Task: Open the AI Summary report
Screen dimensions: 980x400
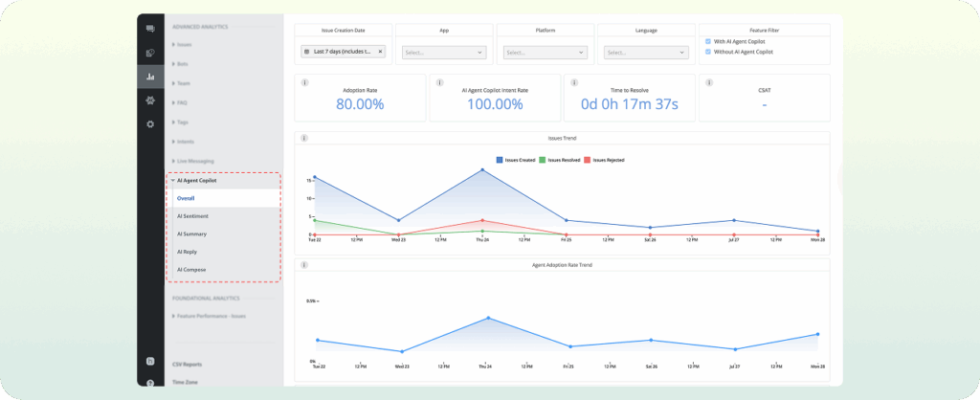Action: (x=191, y=233)
